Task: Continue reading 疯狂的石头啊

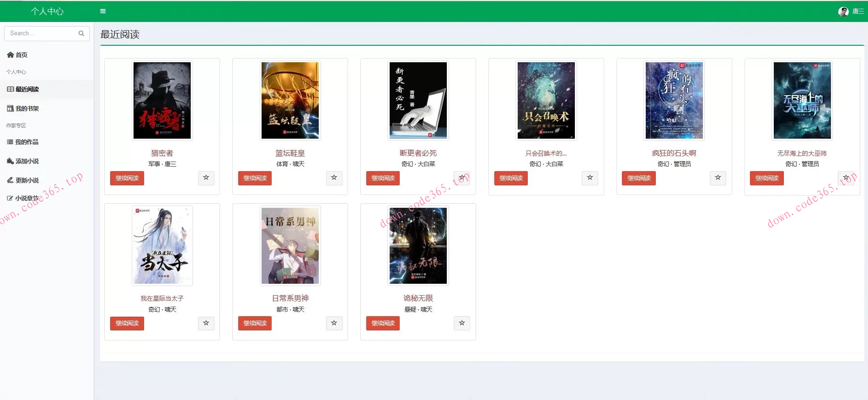Action: click(639, 178)
